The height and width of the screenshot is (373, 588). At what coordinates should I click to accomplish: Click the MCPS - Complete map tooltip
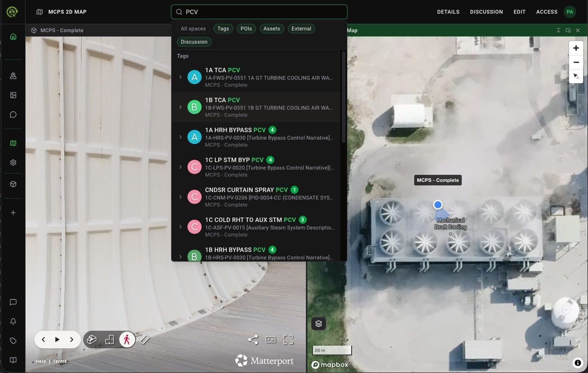tap(438, 180)
